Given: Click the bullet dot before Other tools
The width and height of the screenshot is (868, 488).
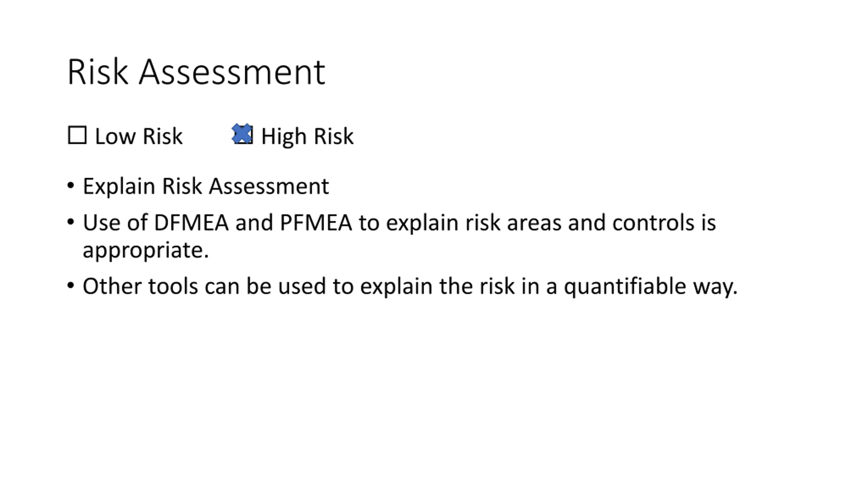Looking at the screenshot, I should click(x=71, y=285).
